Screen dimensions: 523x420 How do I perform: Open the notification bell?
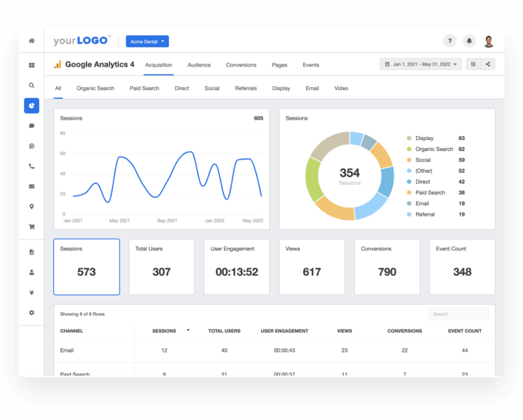pyautogui.click(x=469, y=40)
